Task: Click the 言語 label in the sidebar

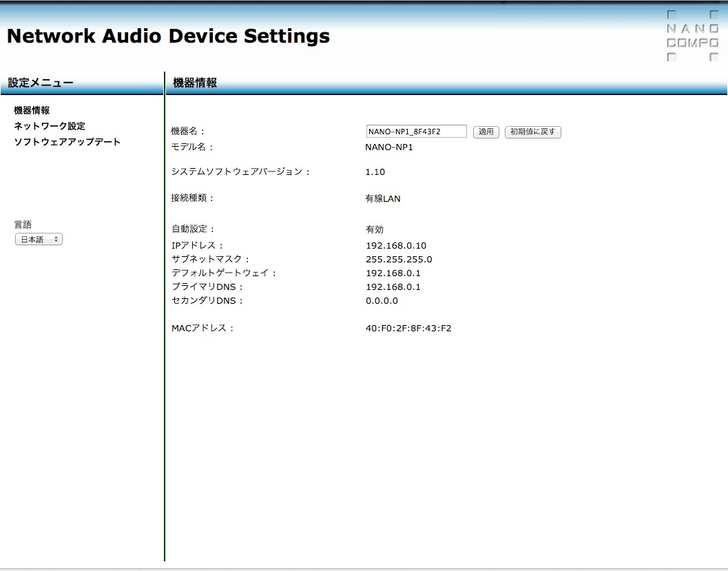Action: click(x=23, y=225)
